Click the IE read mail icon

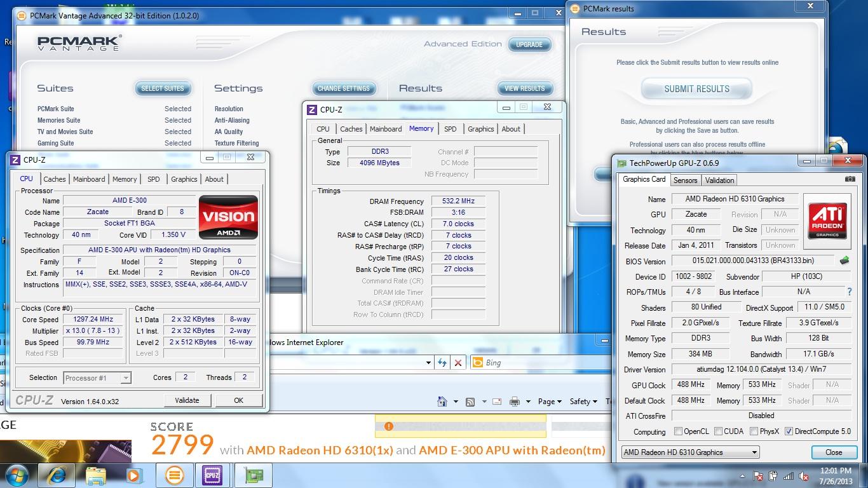pyautogui.click(x=497, y=402)
